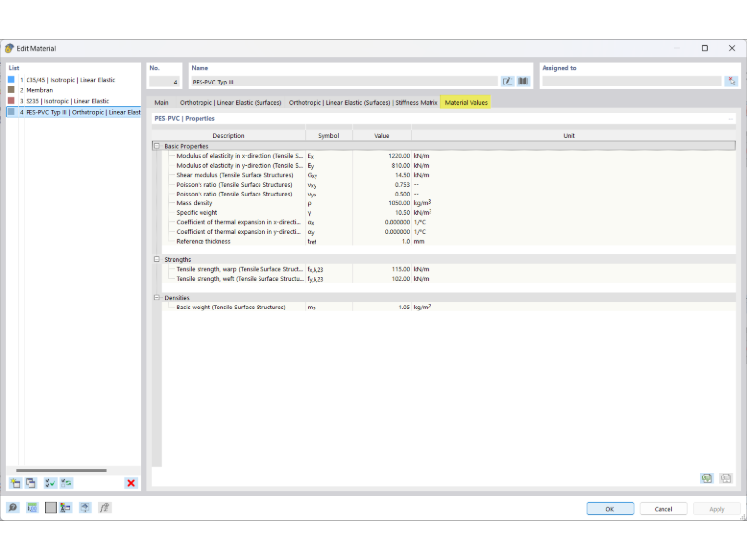
Task: Click the select-in-model cursor icon in Assigned to
Action: coord(731,82)
